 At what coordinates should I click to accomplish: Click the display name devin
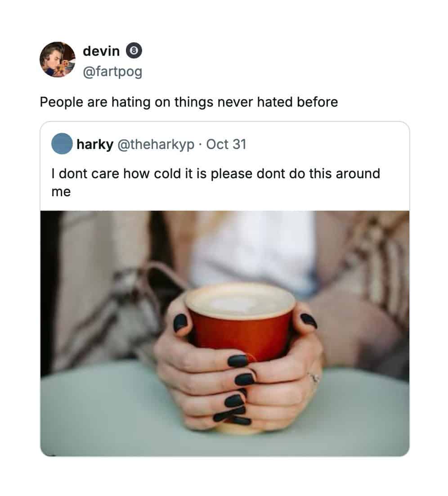tap(101, 51)
